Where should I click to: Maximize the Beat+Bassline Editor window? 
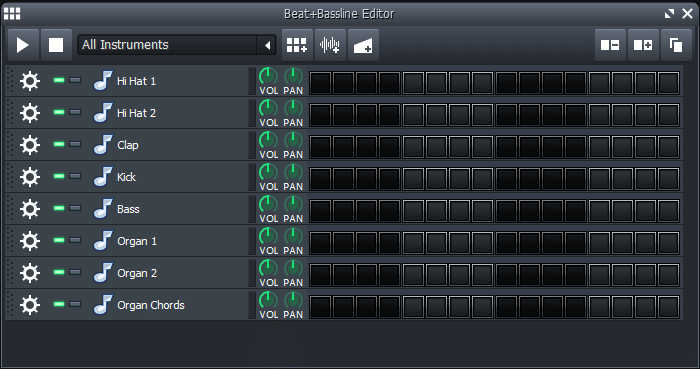point(669,14)
